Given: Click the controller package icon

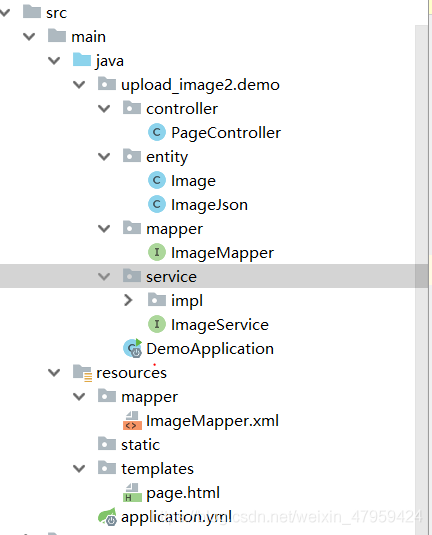Looking at the screenshot, I should click(x=132, y=108).
